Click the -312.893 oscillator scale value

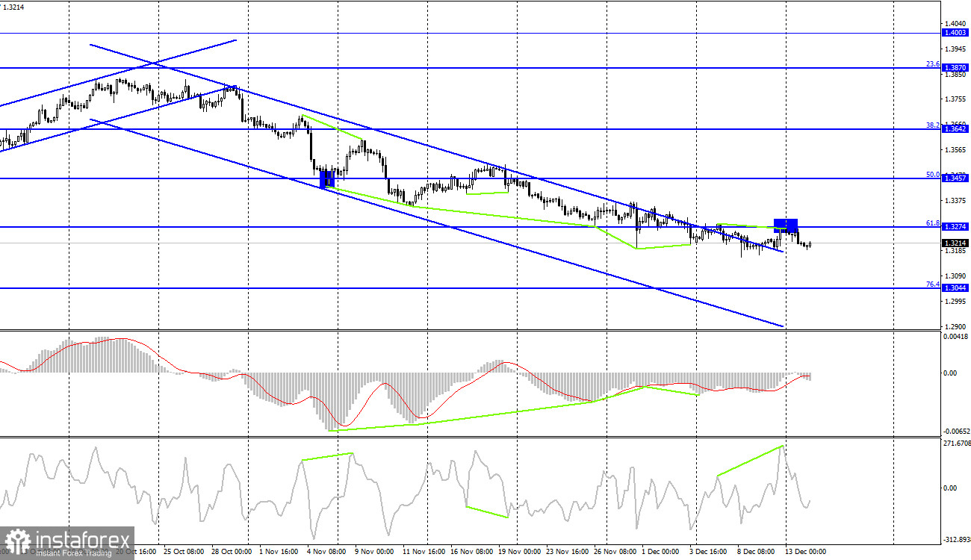[x=956, y=539]
